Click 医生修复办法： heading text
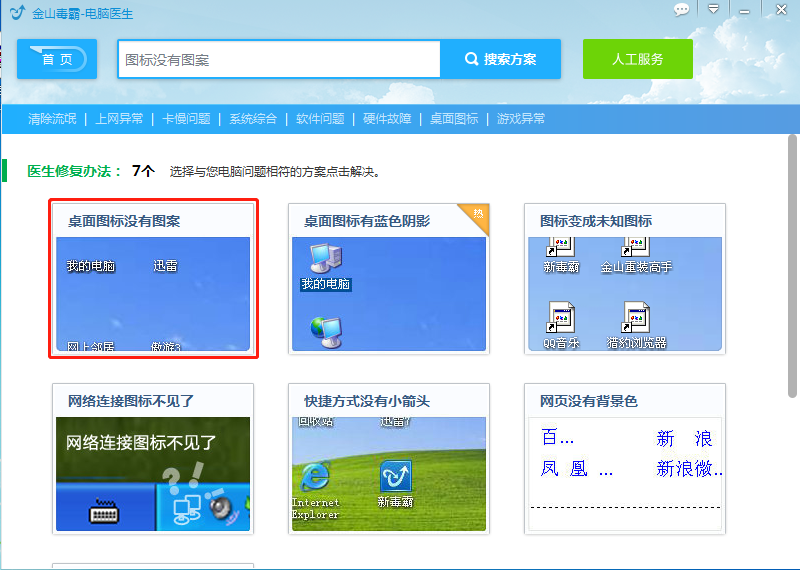This screenshot has height=570, width=800. tap(74, 171)
